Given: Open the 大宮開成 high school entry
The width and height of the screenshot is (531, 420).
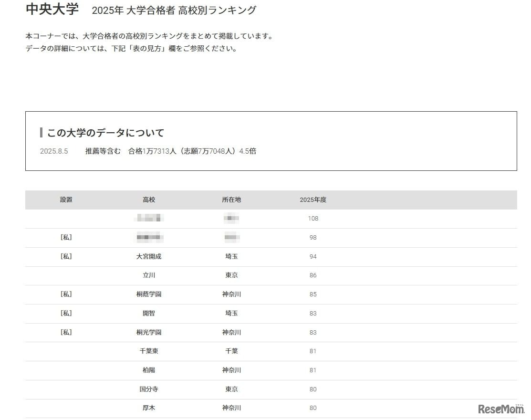Looking at the screenshot, I should [149, 256].
